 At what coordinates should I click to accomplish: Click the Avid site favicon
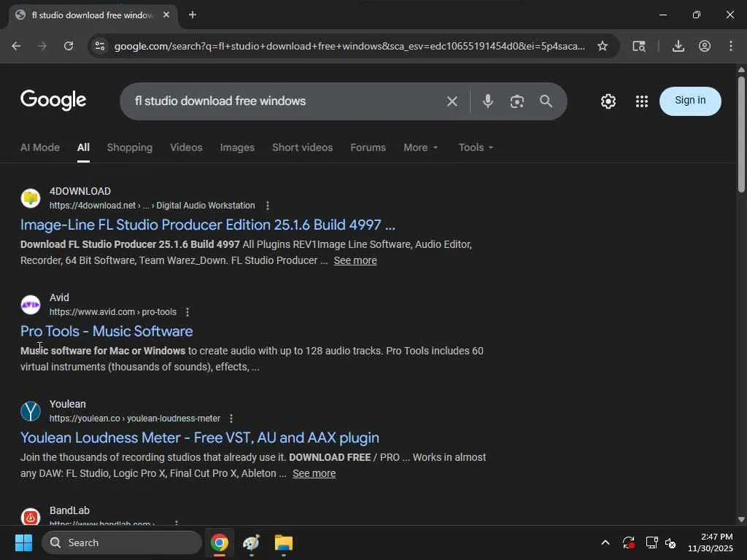point(31,305)
